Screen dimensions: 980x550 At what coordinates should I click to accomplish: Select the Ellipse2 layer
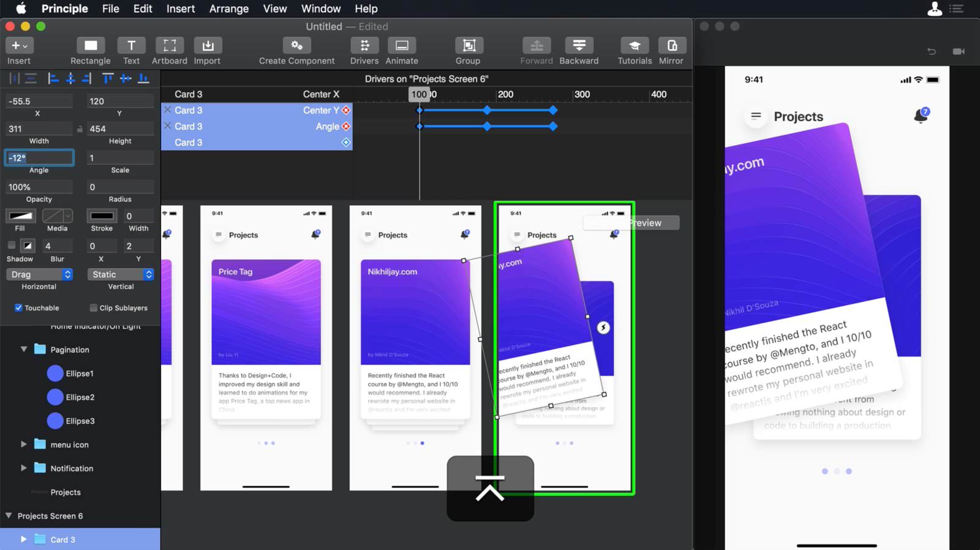pyautogui.click(x=80, y=397)
